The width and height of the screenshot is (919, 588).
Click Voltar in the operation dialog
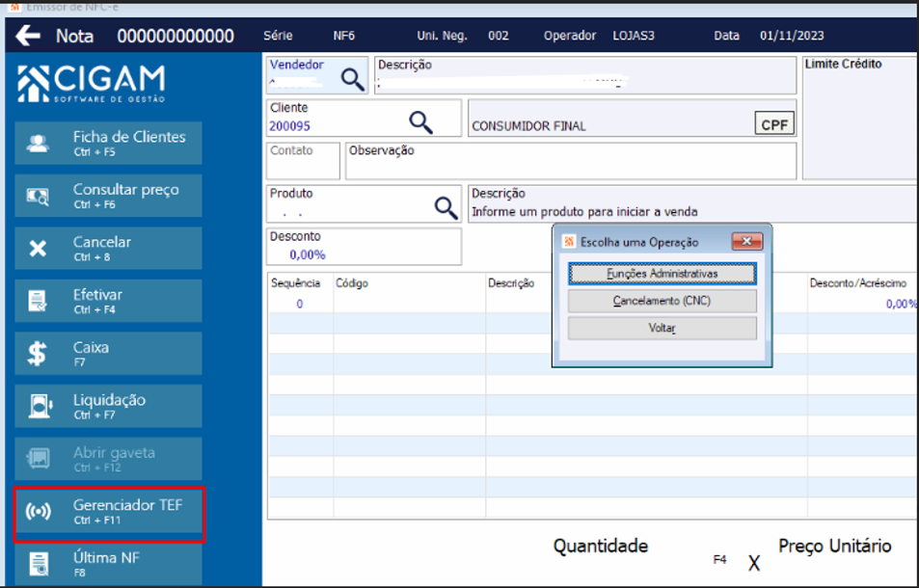tap(662, 328)
